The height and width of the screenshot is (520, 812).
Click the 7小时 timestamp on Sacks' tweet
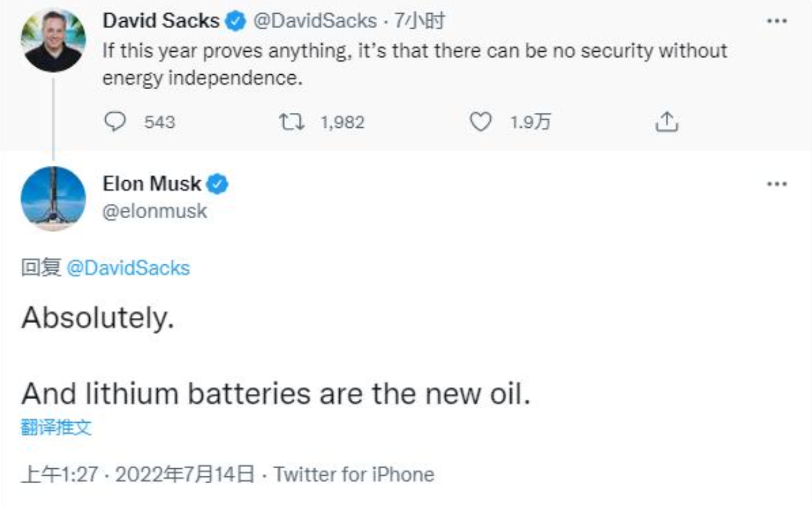tap(420, 21)
